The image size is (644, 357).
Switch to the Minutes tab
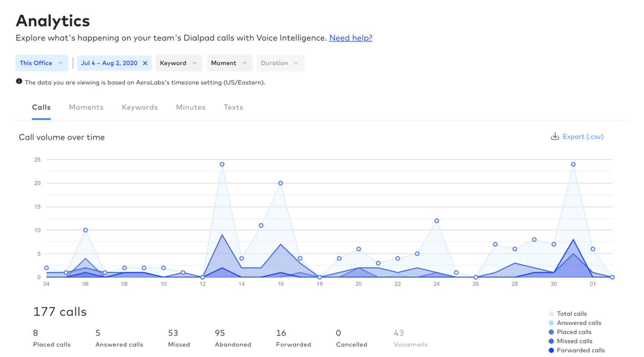191,107
